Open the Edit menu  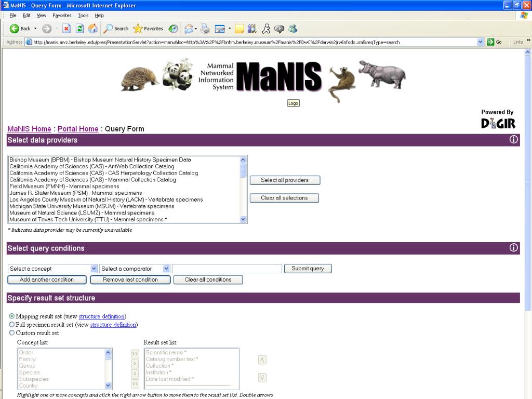click(x=26, y=15)
